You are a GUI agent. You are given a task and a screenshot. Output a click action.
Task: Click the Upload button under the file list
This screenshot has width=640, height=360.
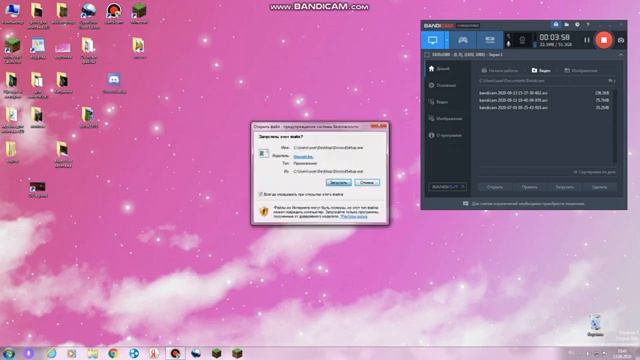pyautogui.click(x=564, y=187)
